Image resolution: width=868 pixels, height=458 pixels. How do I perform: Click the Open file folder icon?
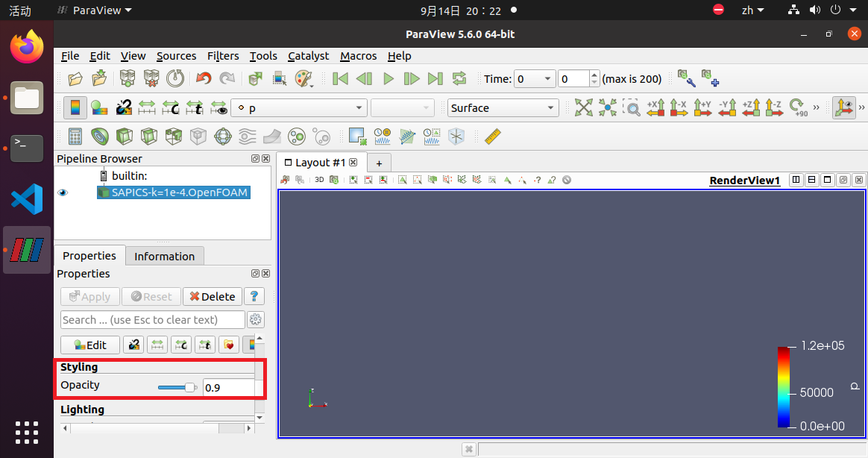pyautogui.click(x=75, y=78)
